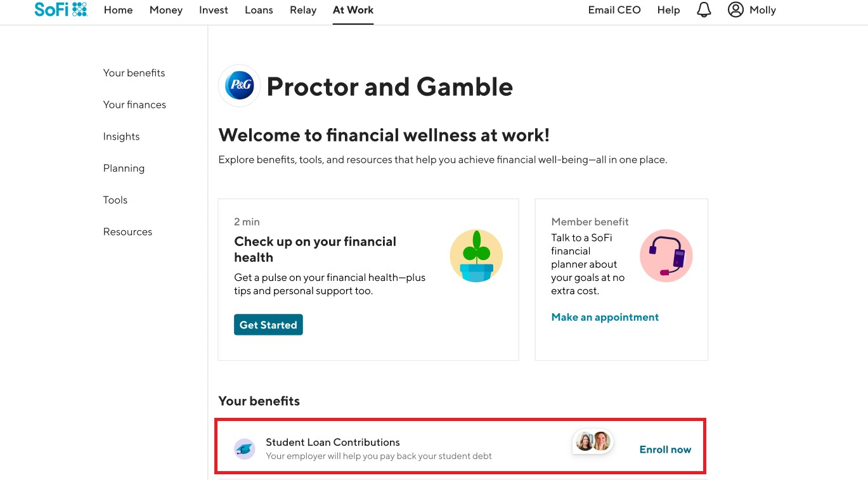The image size is (868, 480).
Task: Open the Make an appointment link
Action: pos(604,317)
